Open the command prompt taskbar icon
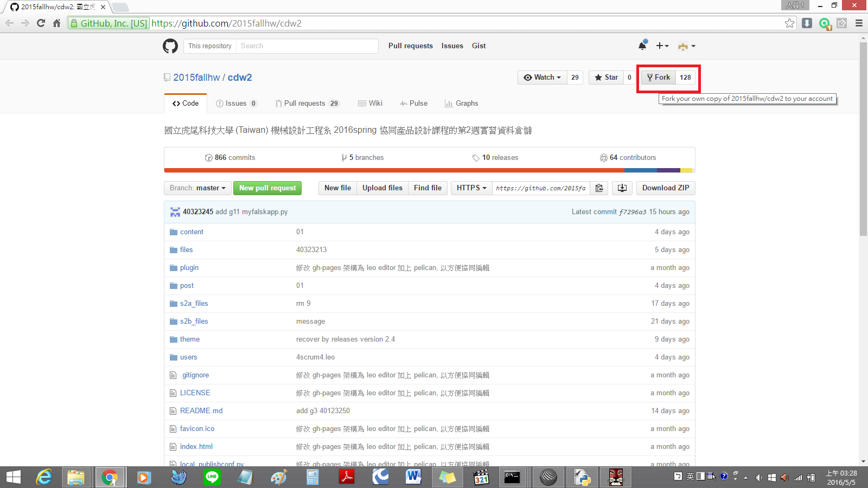The width and height of the screenshot is (868, 488). pos(512,477)
